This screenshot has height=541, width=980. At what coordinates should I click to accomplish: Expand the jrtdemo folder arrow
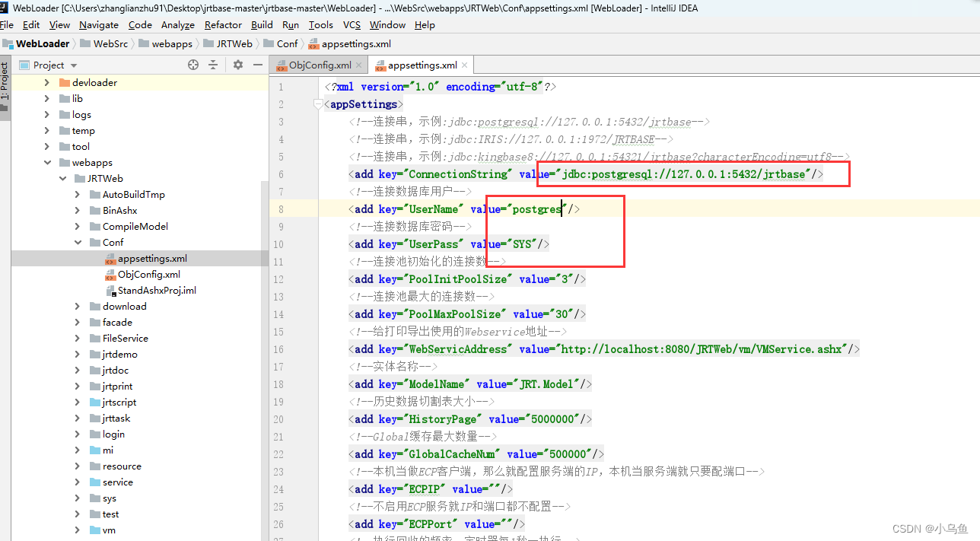click(x=77, y=355)
